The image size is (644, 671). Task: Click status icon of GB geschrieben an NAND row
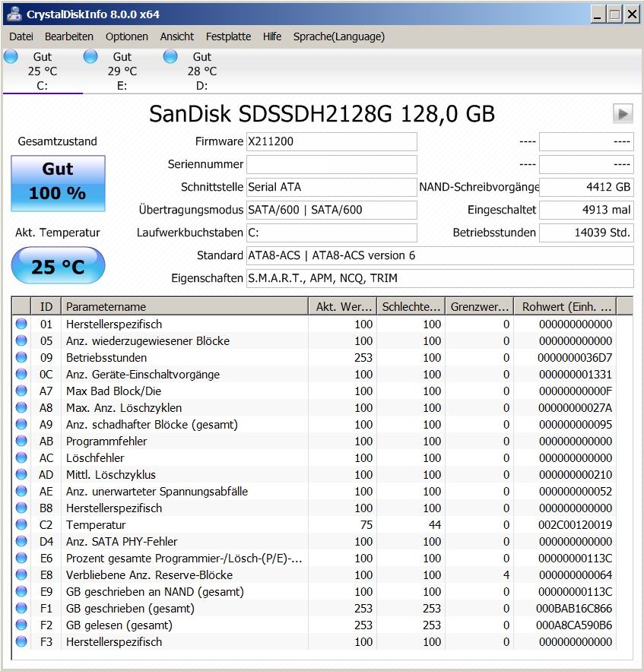tap(21, 591)
